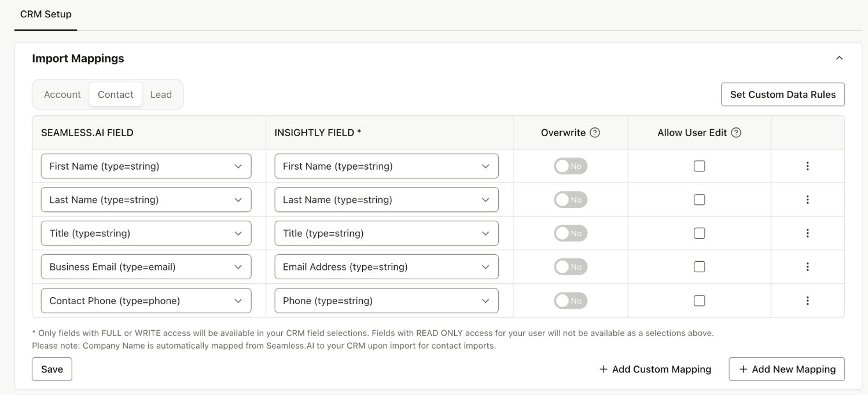Image resolution: width=868 pixels, height=395 pixels.
Task: Check Allow User Edit for Contact Phone
Action: click(700, 301)
